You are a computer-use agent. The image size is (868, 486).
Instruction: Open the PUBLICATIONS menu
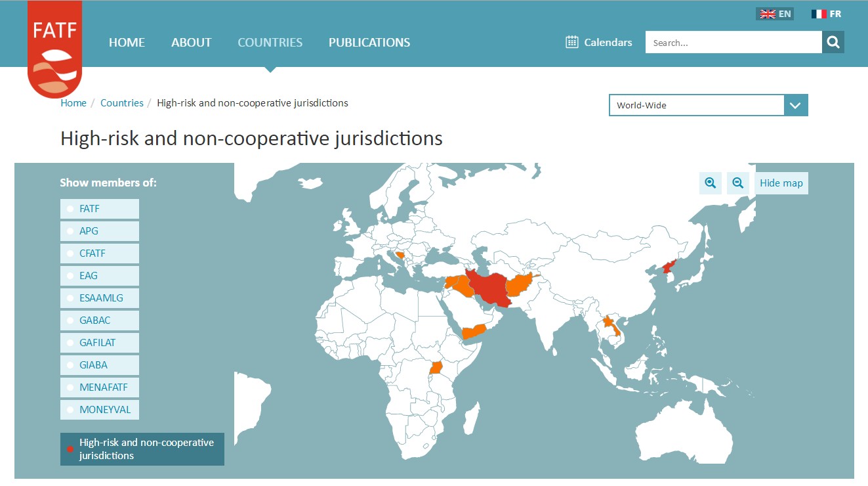click(369, 43)
